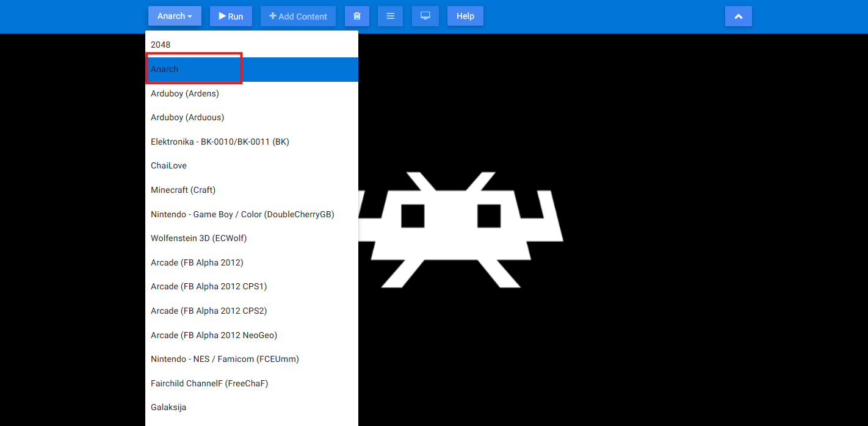Pick Arcade (FB Alpha 2012 NeoGeo)
Image resolution: width=868 pixels, height=426 pixels.
click(x=214, y=335)
